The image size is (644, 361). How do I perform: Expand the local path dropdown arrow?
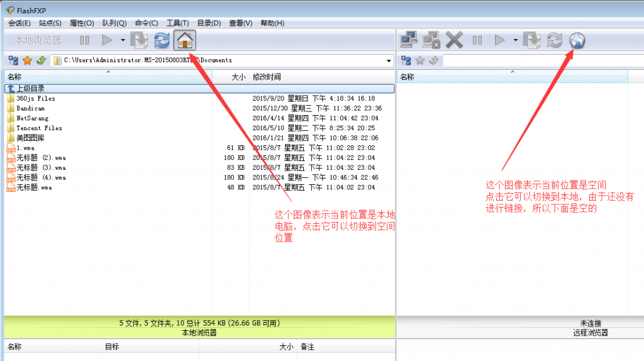tap(389, 61)
